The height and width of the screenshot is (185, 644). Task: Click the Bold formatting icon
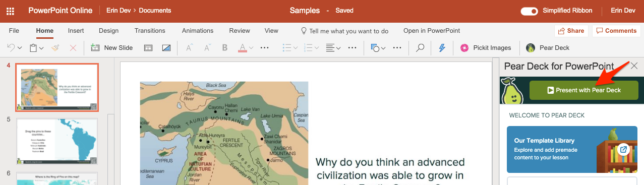coord(225,48)
